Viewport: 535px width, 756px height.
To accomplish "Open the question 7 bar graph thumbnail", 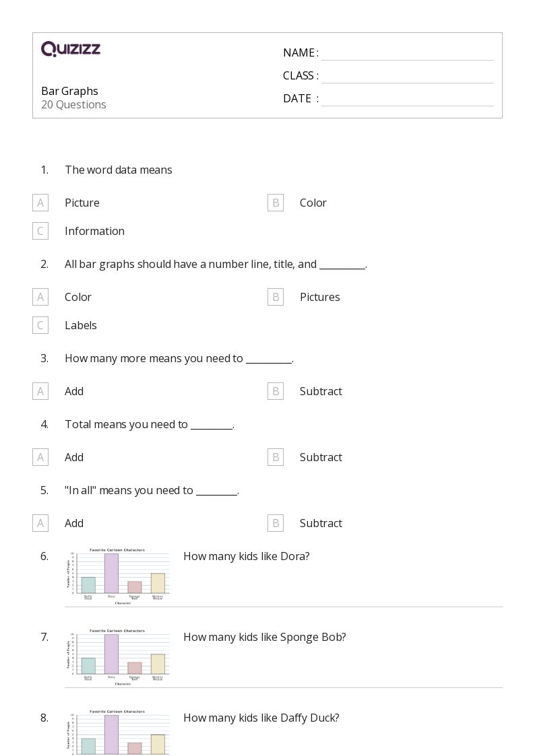I will pos(119,654).
